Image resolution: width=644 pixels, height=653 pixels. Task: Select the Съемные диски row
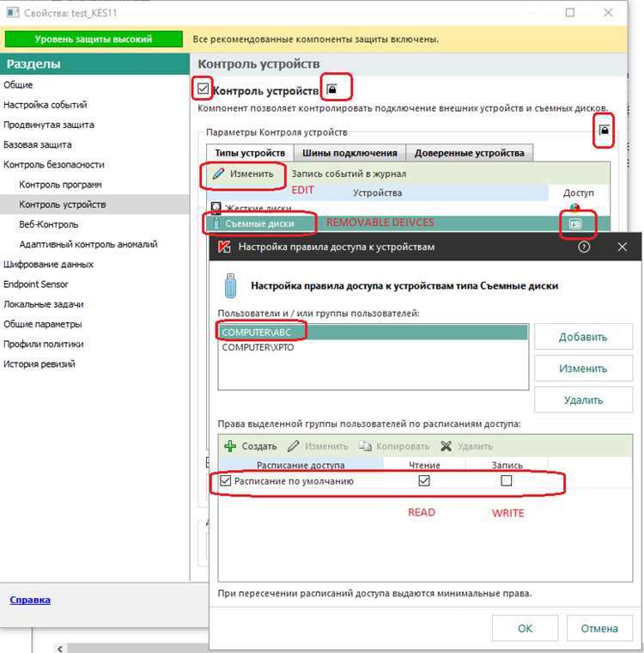point(408,223)
